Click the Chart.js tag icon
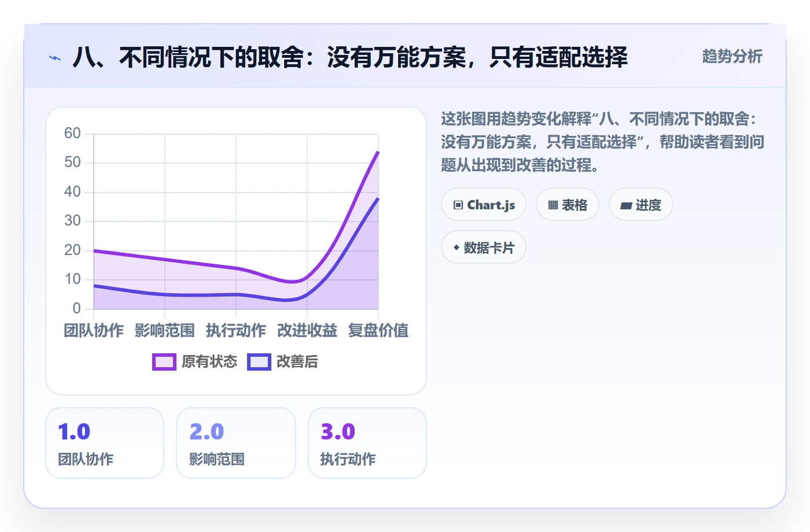The image size is (810, 532). click(x=458, y=205)
